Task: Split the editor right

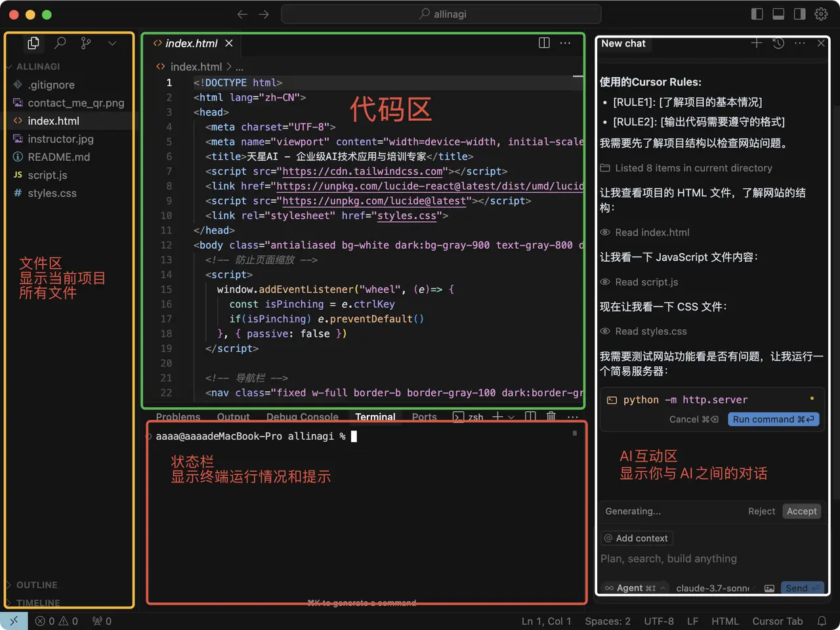Action: click(x=544, y=43)
